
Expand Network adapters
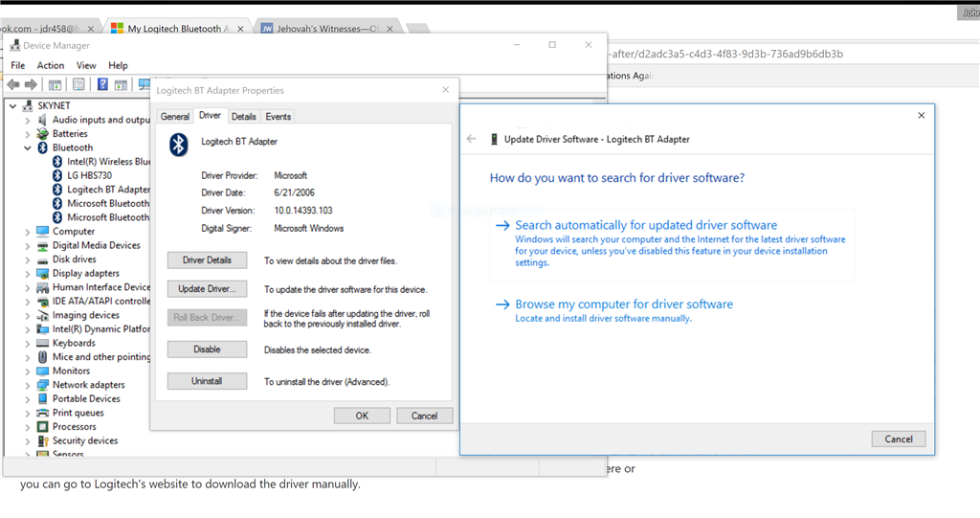(x=28, y=385)
